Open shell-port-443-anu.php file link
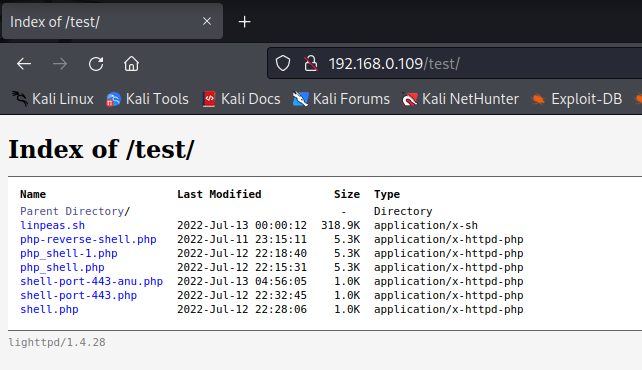Image resolution: width=642 pixels, height=370 pixels. tap(92, 281)
